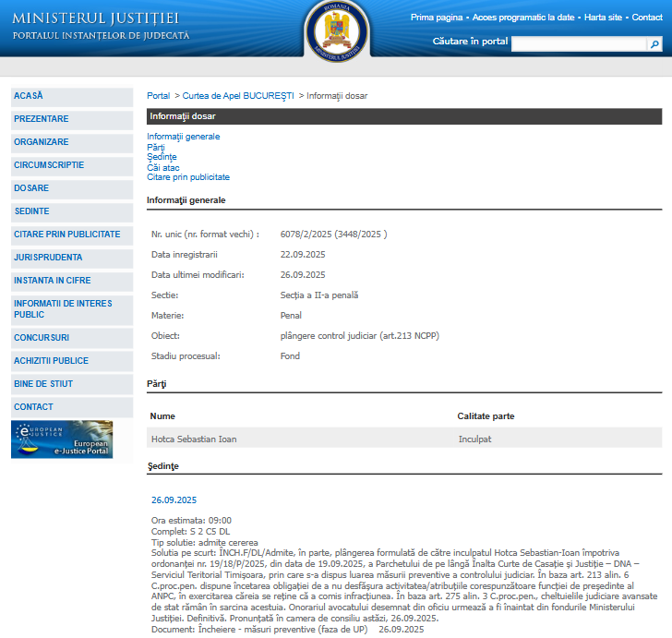The image size is (672, 638).
Task: Open the Harta site link
Action: click(x=603, y=18)
